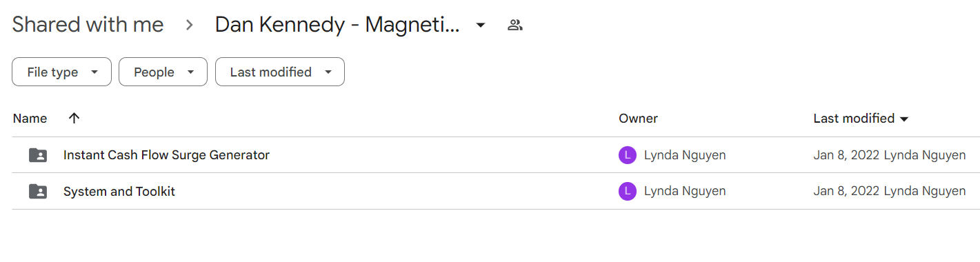Click the Owner column header
980x262 pixels.
638,119
